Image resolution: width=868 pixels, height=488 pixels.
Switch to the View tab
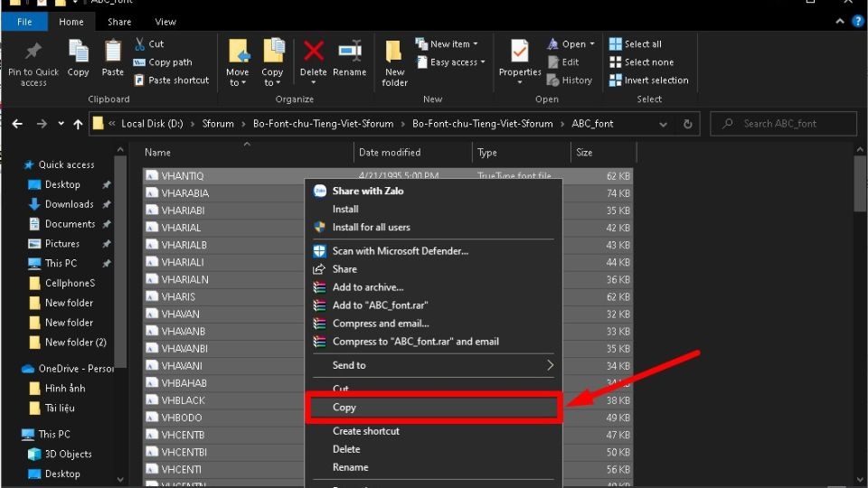pos(165,22)
